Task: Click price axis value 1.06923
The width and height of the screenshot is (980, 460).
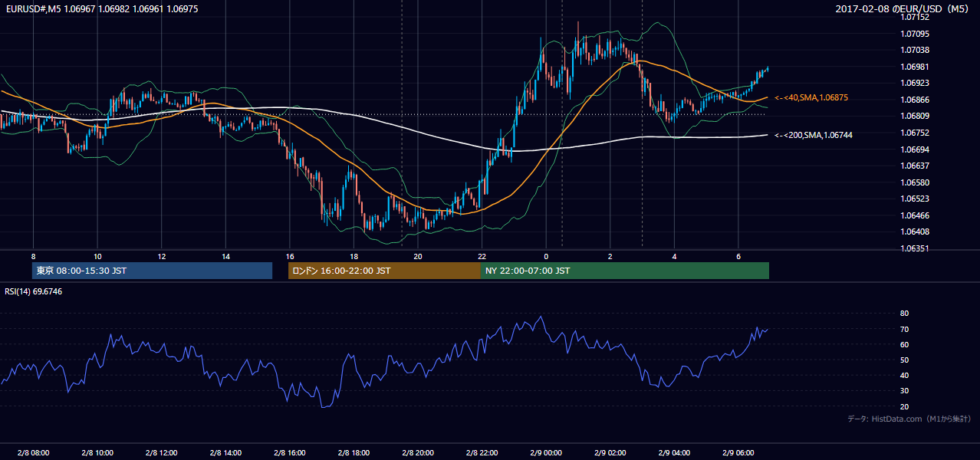Action: click(x=916, y=83)
